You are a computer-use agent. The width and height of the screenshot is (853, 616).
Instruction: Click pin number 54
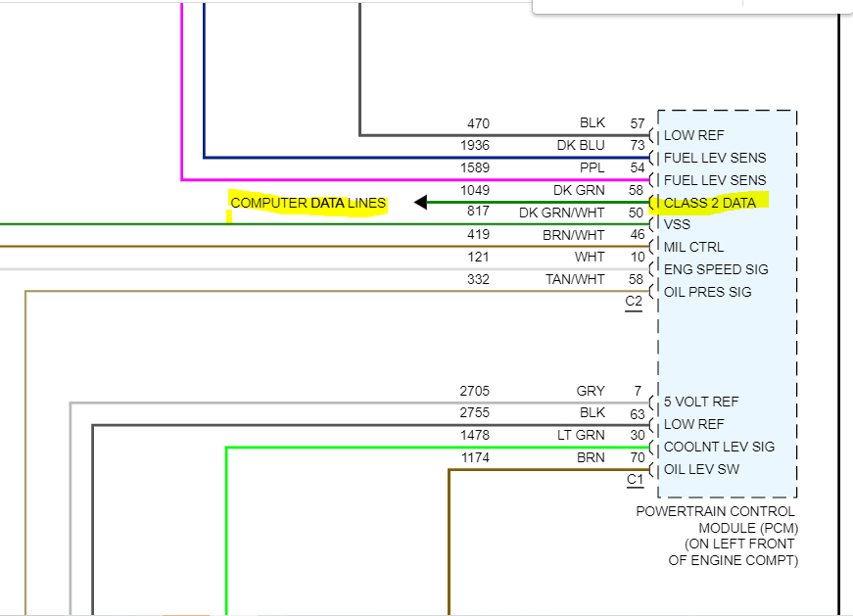coord(637,167)
